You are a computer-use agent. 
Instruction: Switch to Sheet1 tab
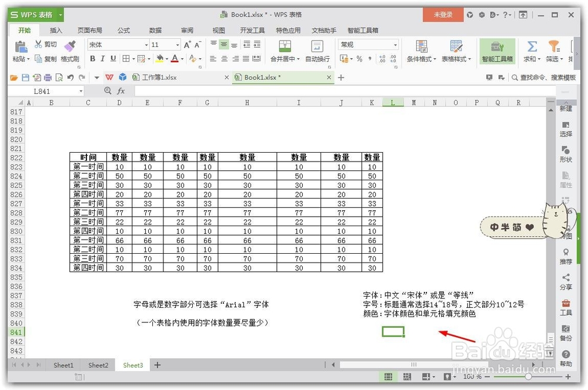pyautogui.click(x=64, y=365)
